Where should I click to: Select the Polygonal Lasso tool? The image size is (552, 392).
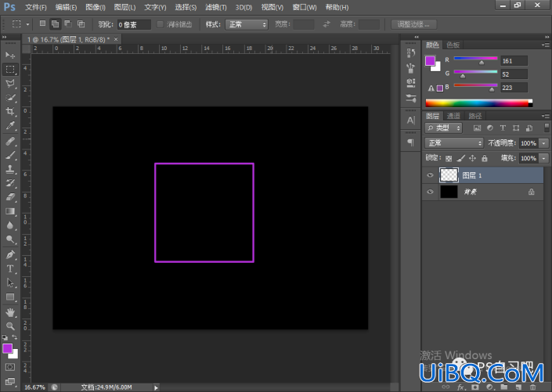point(10,84)
